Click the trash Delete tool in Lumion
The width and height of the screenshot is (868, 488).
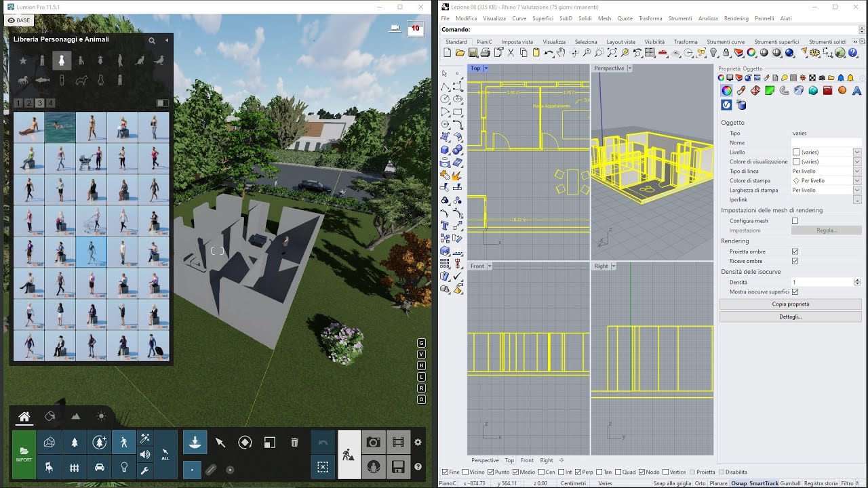pyautogui.click(x=294, y=443)
